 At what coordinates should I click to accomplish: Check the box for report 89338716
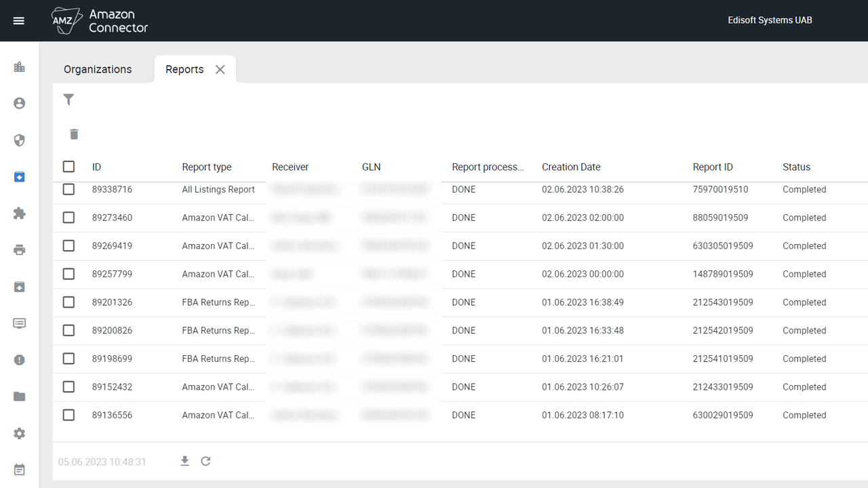click(68, 190)
